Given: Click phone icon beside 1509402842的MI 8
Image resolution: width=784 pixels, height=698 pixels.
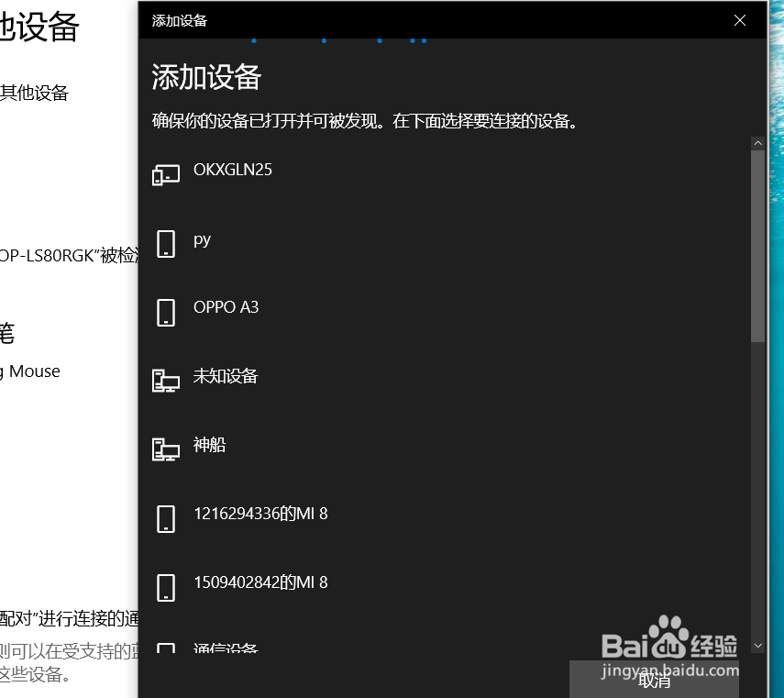Looking at the screenshot, I should (166, 588).
